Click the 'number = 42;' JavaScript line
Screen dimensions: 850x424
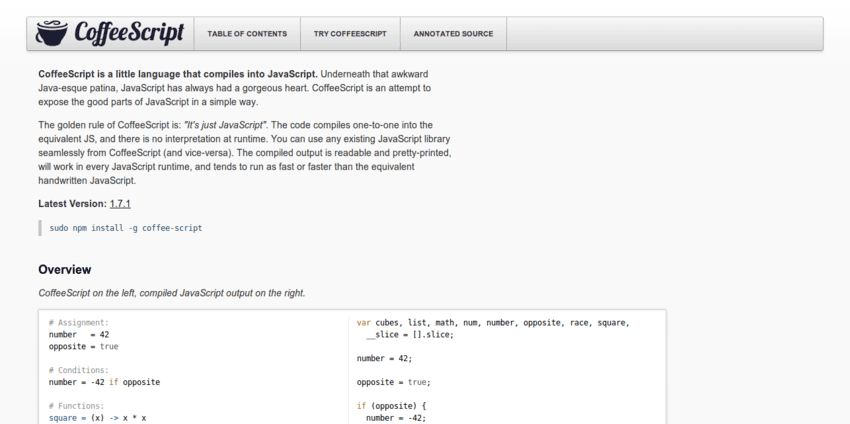(384, 358)
